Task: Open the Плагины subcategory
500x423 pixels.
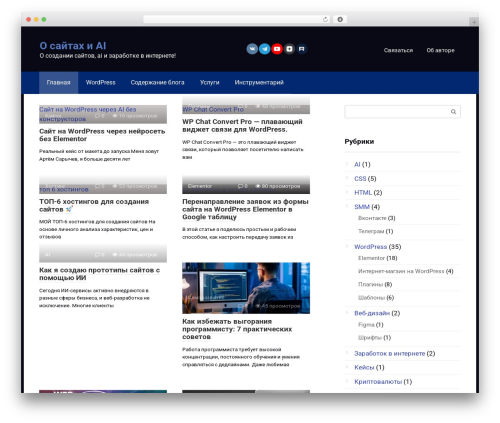Action: point(370,284)
